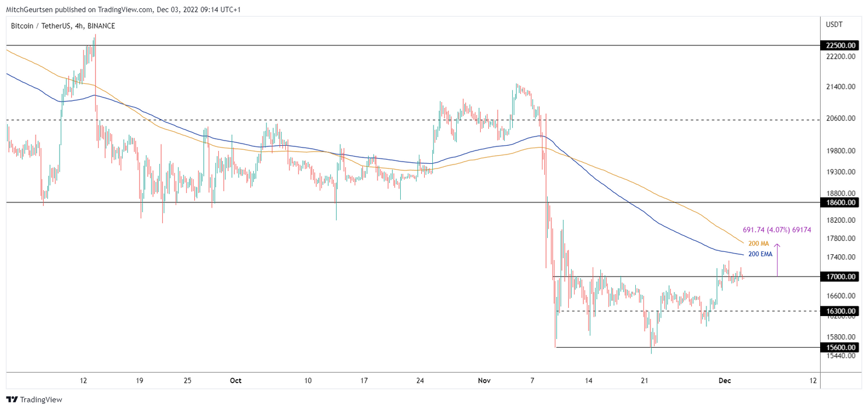
Task: Click the Oct date axis label
Action: click(235, 380)
